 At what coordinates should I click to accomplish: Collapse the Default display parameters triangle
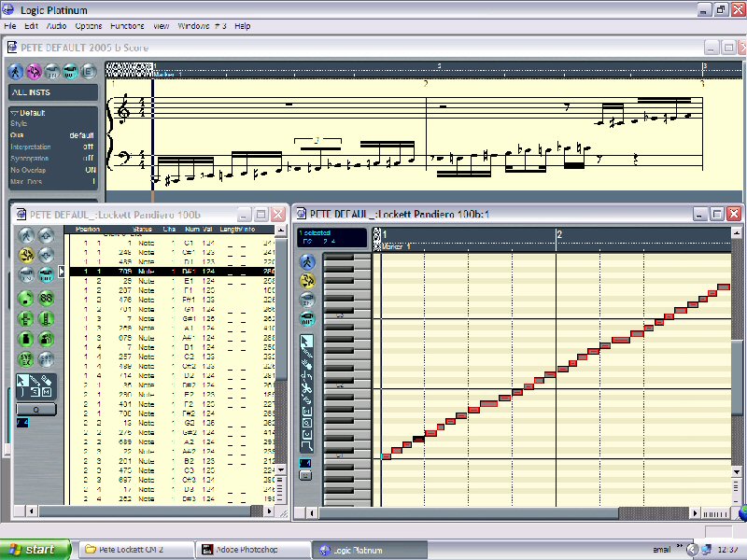13,113
